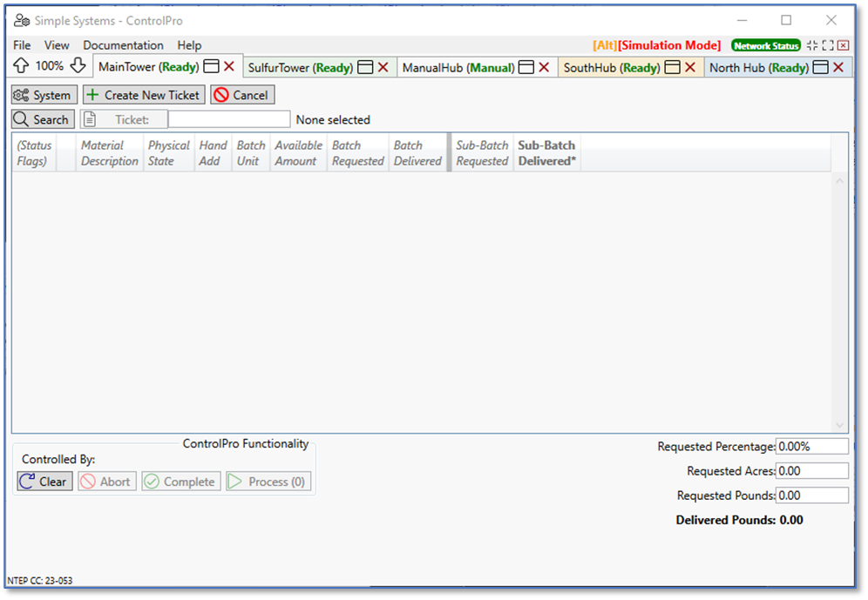Click Create New Ticket button
Viewport: 868px width, 600px height.
144,95
